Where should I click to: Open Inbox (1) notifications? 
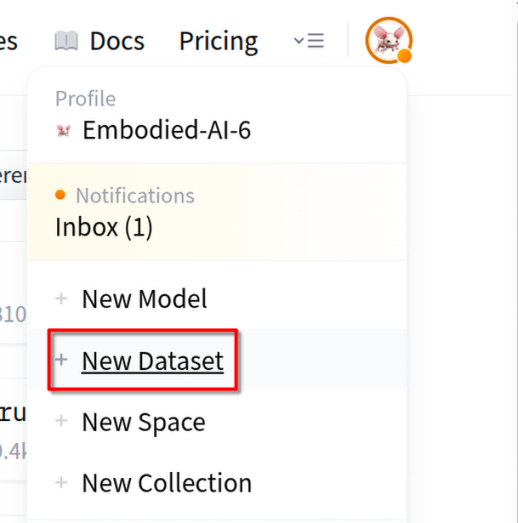coord(104,227)
